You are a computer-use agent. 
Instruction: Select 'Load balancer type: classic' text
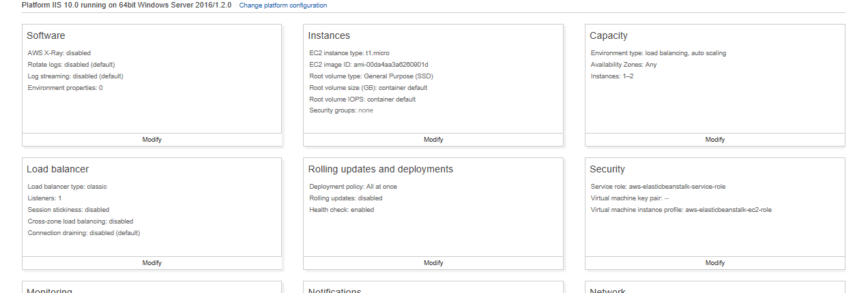68,187
